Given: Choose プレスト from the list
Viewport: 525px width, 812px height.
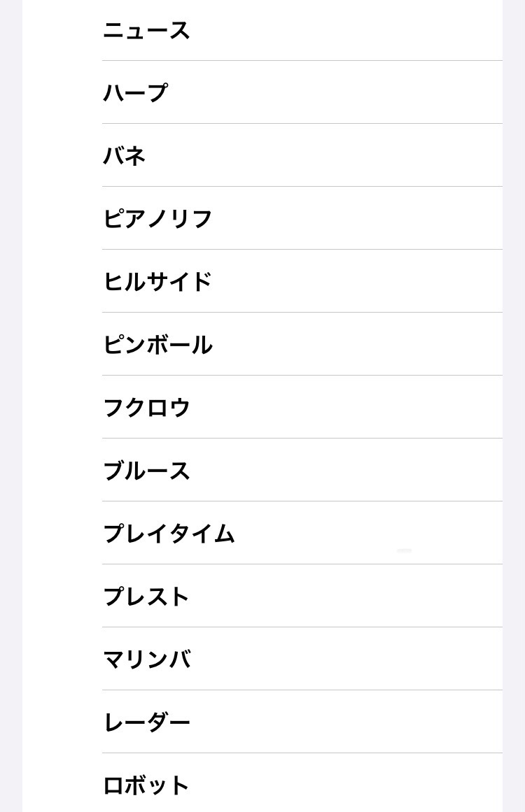Looking at the screenshot, I should coord(147,597).
